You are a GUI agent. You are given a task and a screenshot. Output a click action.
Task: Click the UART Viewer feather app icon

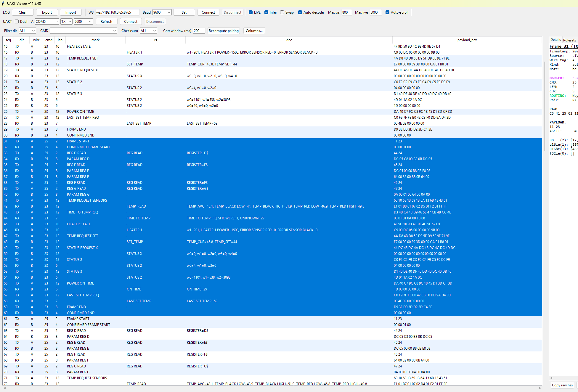[x=3, y=3]
